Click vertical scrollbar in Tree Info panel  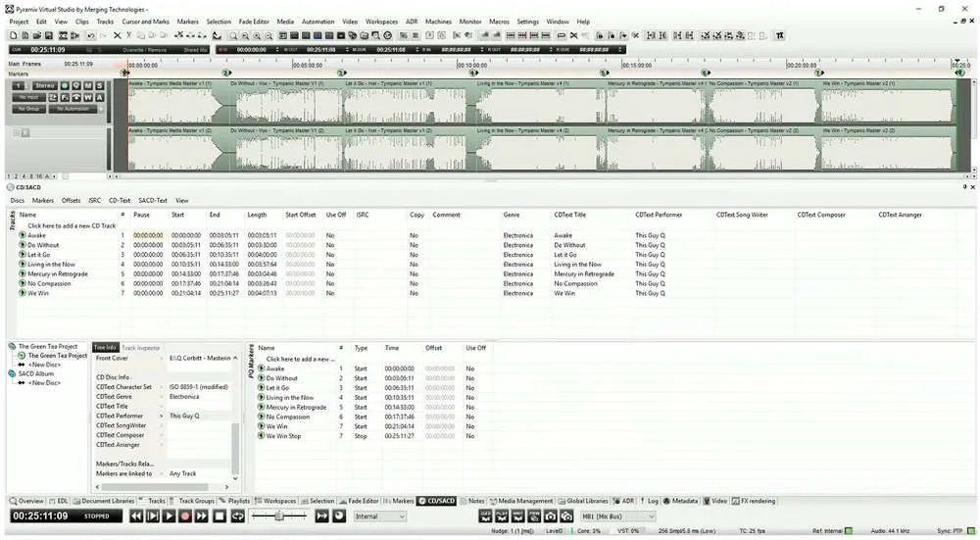pos(235,447)
